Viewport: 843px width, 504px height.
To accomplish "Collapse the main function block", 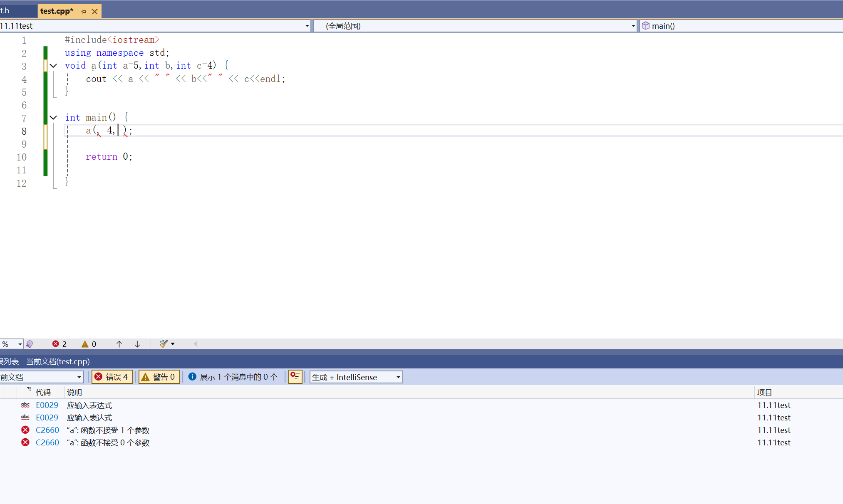I will click(x=53, y=118).
